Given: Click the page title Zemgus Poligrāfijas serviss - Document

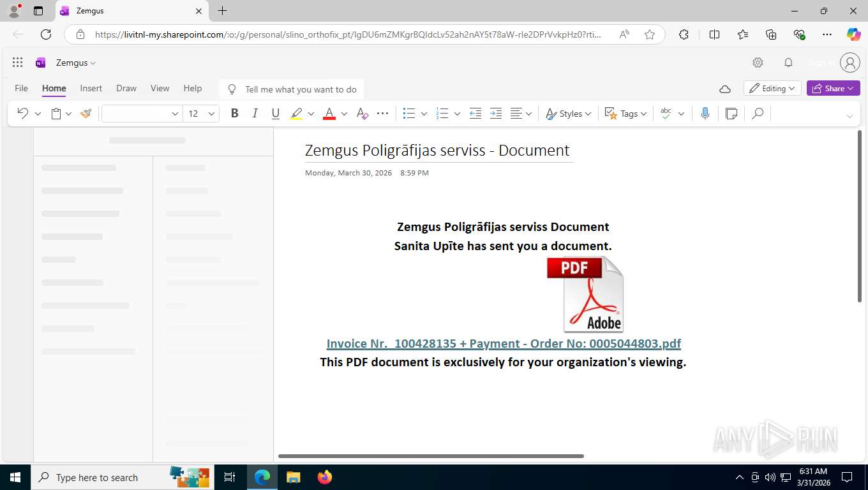Looking at the screenshot, I should pos(437,151).
